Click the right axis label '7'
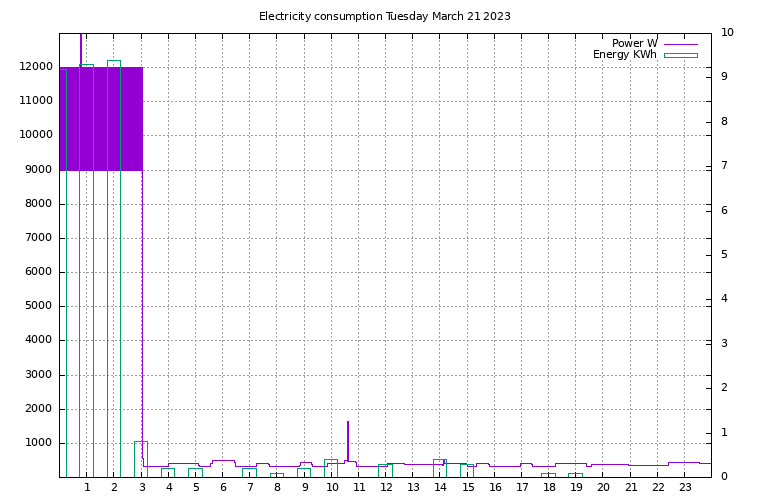This screenshot has width=768, height=500. (724, 165)
